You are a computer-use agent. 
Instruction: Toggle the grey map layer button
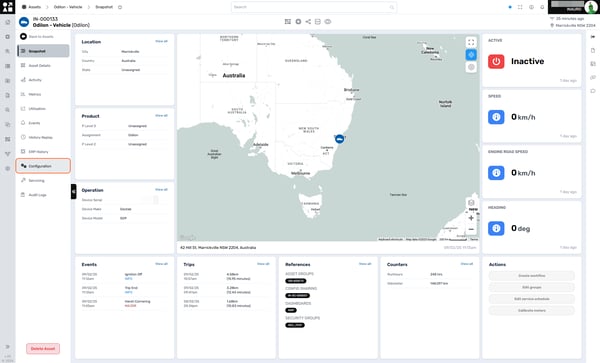click(471, 67)
